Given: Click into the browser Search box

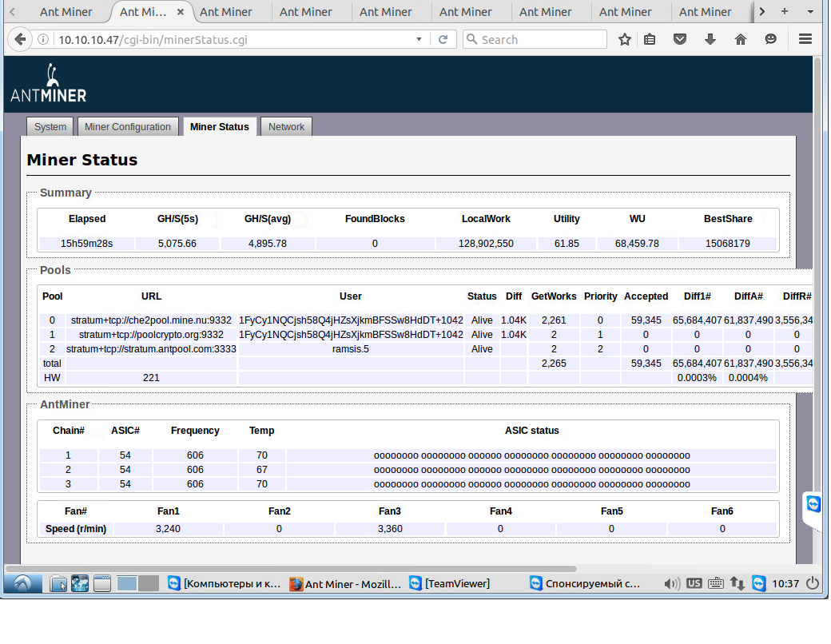Looking at the screenshot, I should [x=535, y=39].
